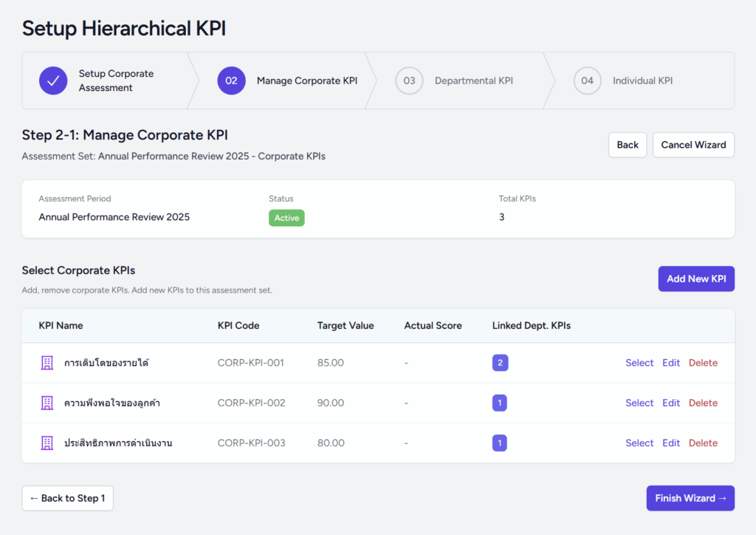Click the Finish Wizard button
The height and width of the screenshot is (535, 756).
[690, 498]
